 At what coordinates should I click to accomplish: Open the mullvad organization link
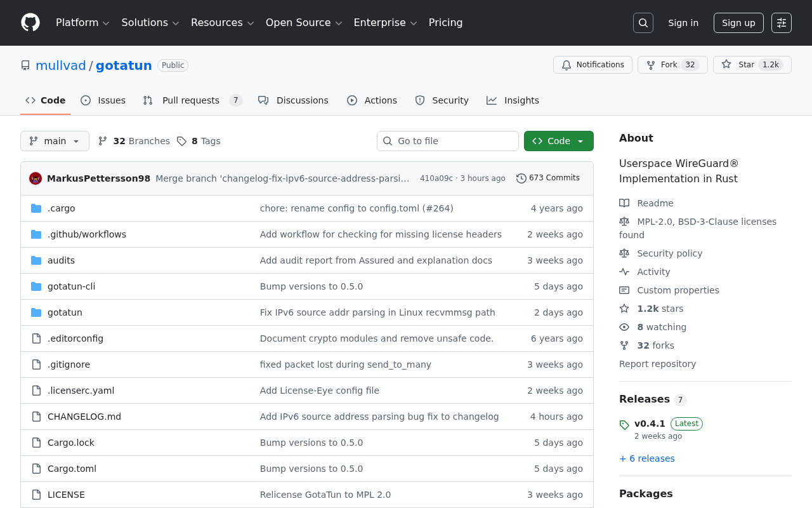click(x=60, y=65)
